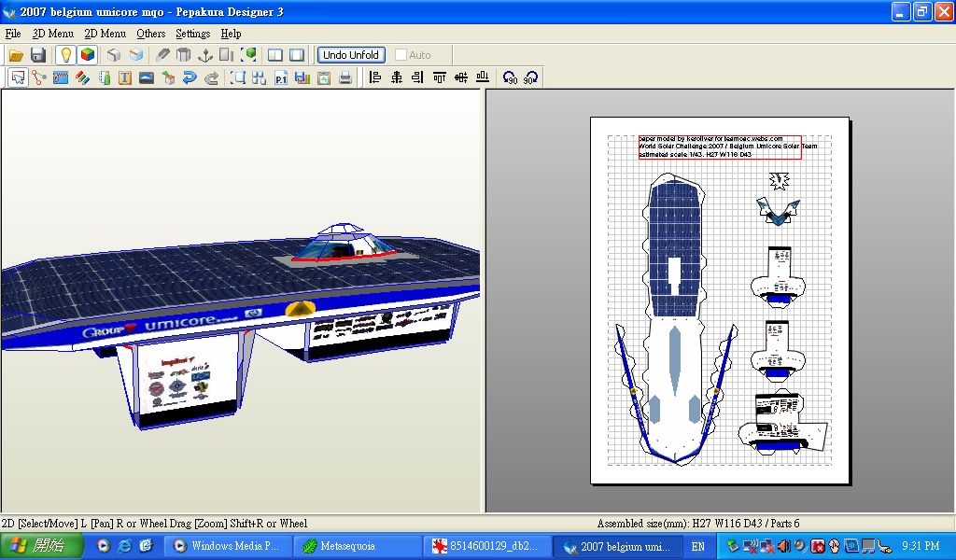
Task: Click the green marker tool icon
Action: pyautogui.click(x=105, y=78)
